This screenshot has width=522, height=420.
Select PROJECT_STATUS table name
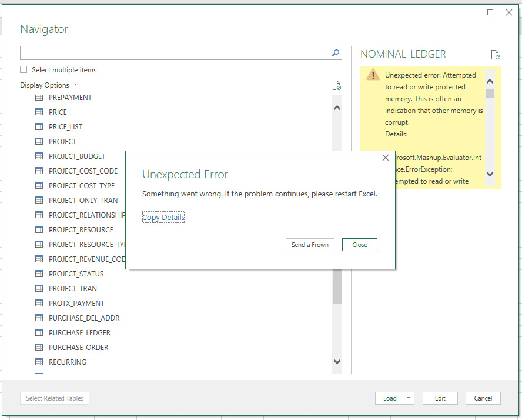76,274
